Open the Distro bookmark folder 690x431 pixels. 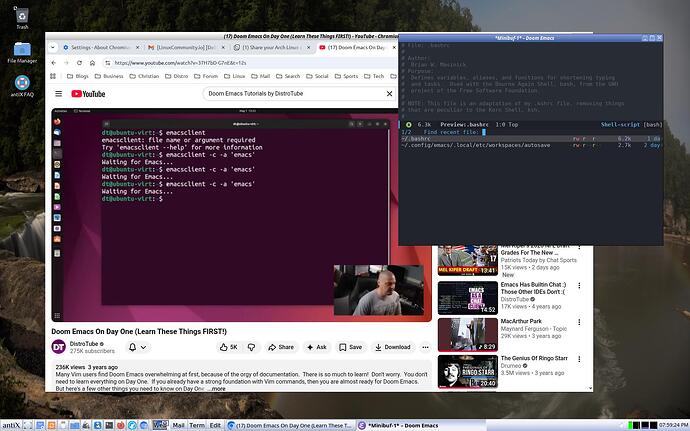coord(176,76)
